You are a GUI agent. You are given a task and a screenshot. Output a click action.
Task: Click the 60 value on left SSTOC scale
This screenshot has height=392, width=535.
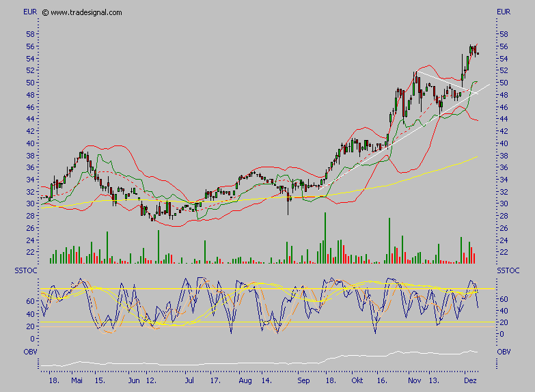[30, 301]
